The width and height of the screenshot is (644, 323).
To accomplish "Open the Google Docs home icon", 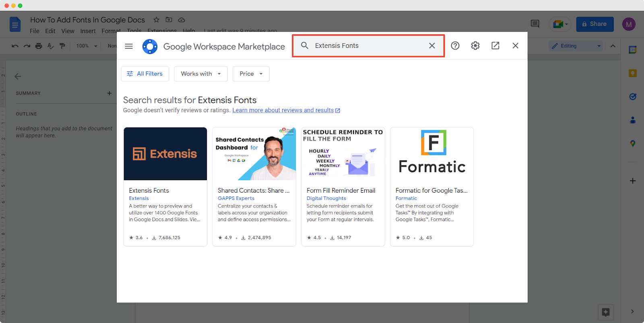I will 15,25.
